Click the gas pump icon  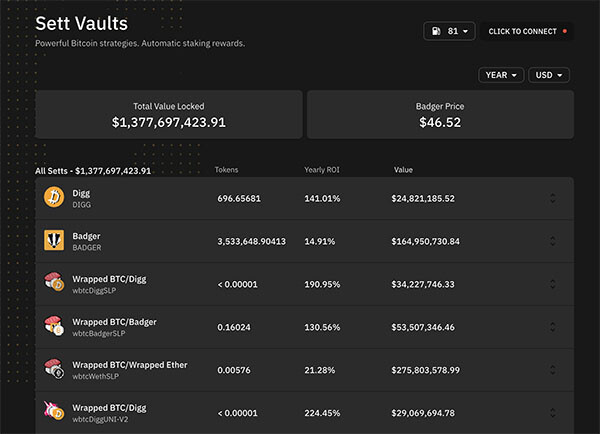coord(436,31)
